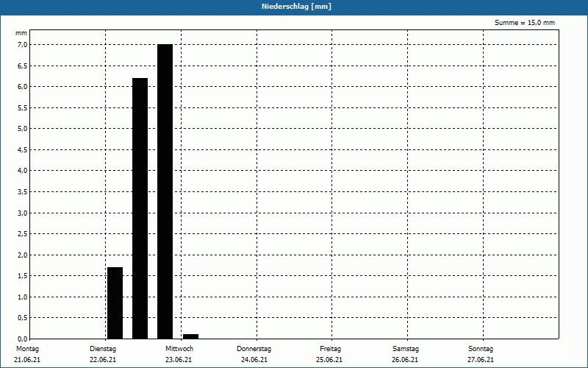Click the date 25.06.21
Screen dimensions: 588x368
(329, 360)
